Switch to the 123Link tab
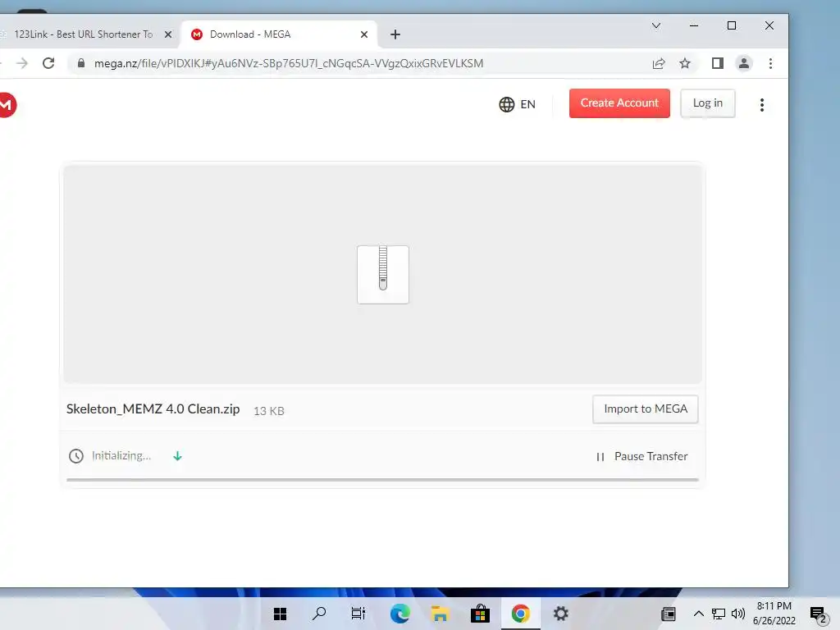 tap(83, 34)
